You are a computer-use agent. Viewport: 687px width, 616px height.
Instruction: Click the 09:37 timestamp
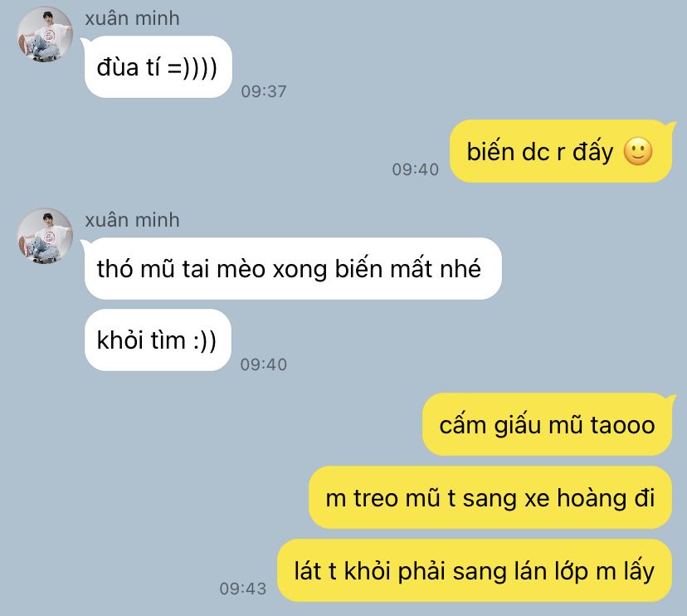tap(264, 91)
